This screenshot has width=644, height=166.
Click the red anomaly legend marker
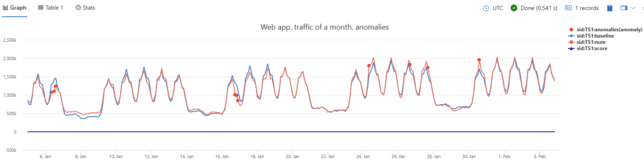(571, 30)
